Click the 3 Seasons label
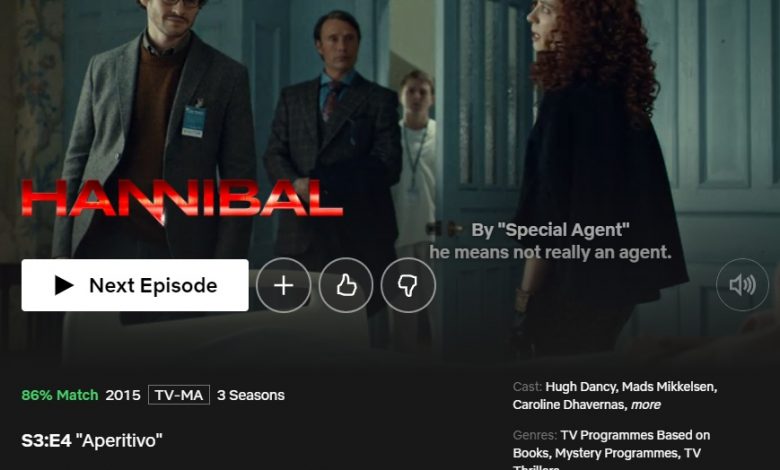Image resolution: width=780 pixels, height=470 pixels. [x=251, y=395]
